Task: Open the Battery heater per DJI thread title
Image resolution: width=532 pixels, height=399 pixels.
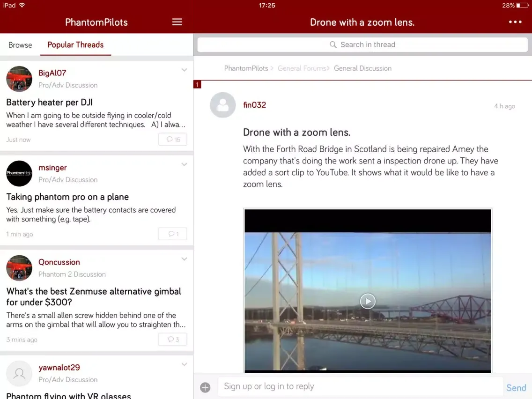Action: point(49,102)
